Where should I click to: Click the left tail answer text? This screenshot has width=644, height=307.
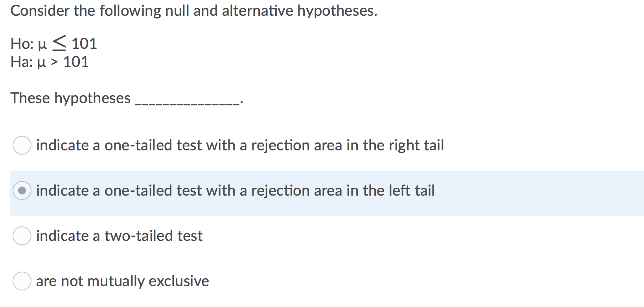click(235, 191)
